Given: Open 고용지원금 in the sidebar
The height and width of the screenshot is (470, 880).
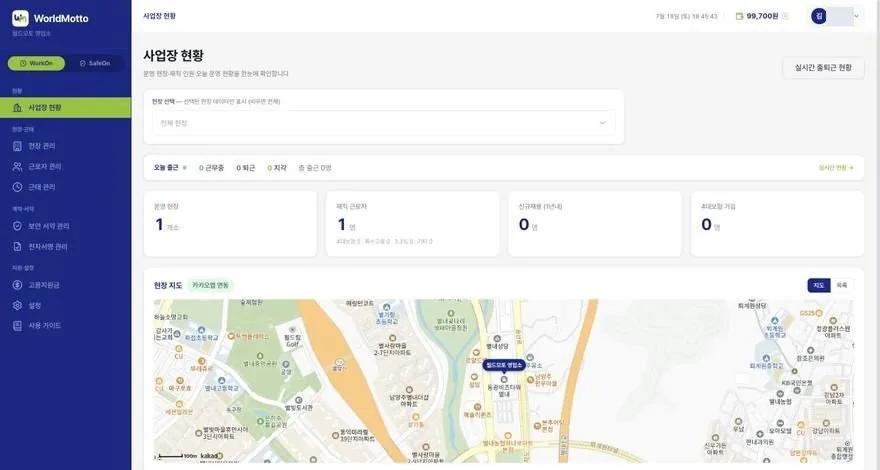Looking at the screenshot, I should click(65, 285).
